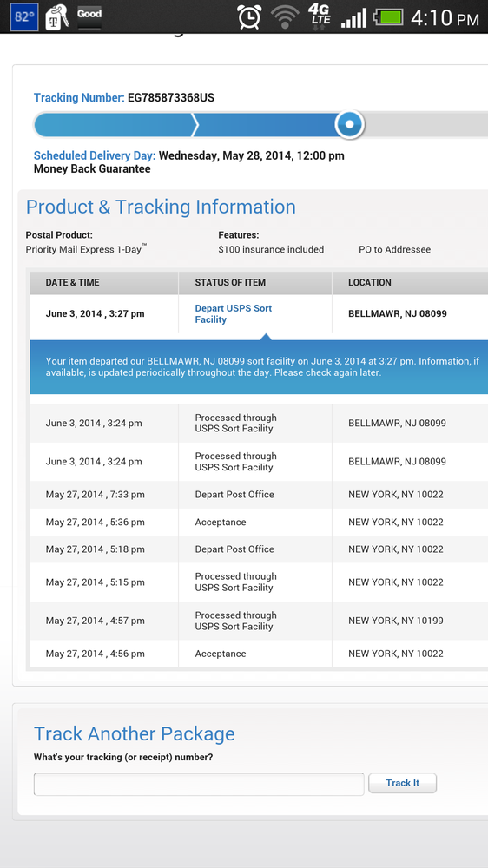The image size is (488, 868).
Task: Click the circular progress marker on tracking bar
Action: 350,124
